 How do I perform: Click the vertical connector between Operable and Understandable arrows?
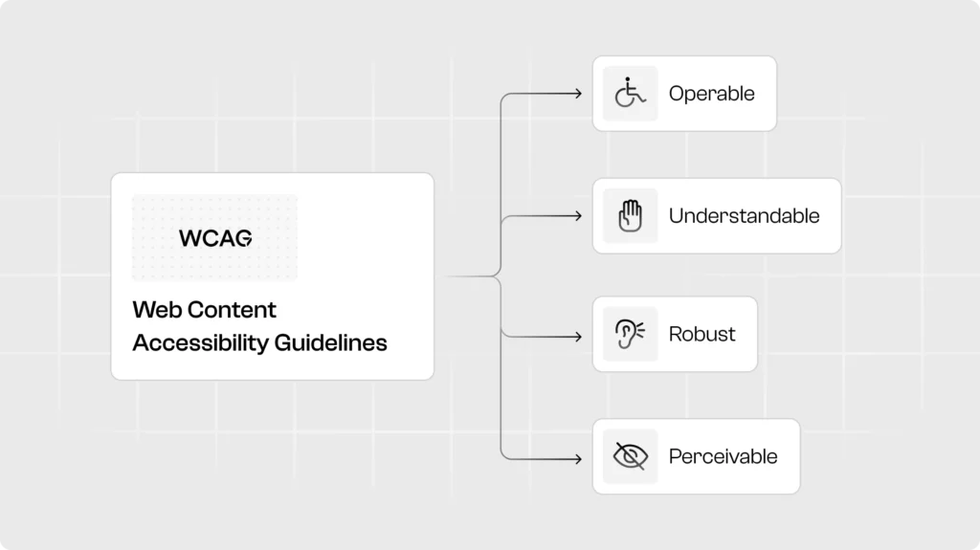[501, 158]
